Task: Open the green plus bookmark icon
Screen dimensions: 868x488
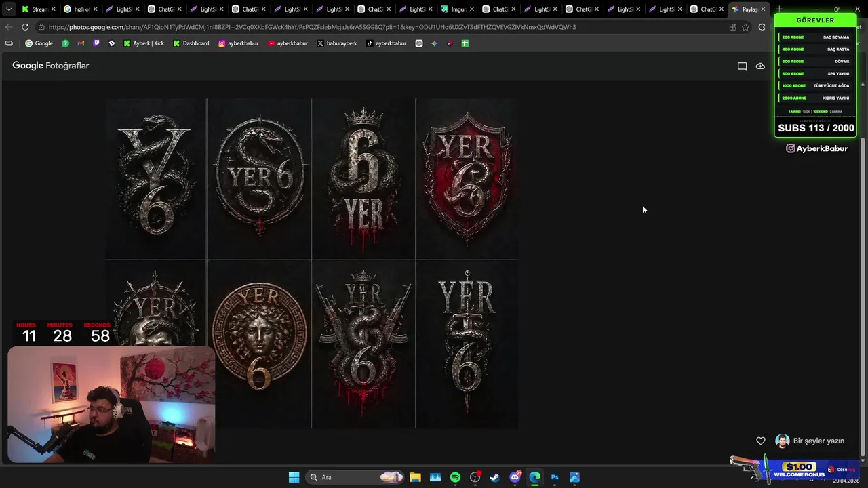Action: 465,43
